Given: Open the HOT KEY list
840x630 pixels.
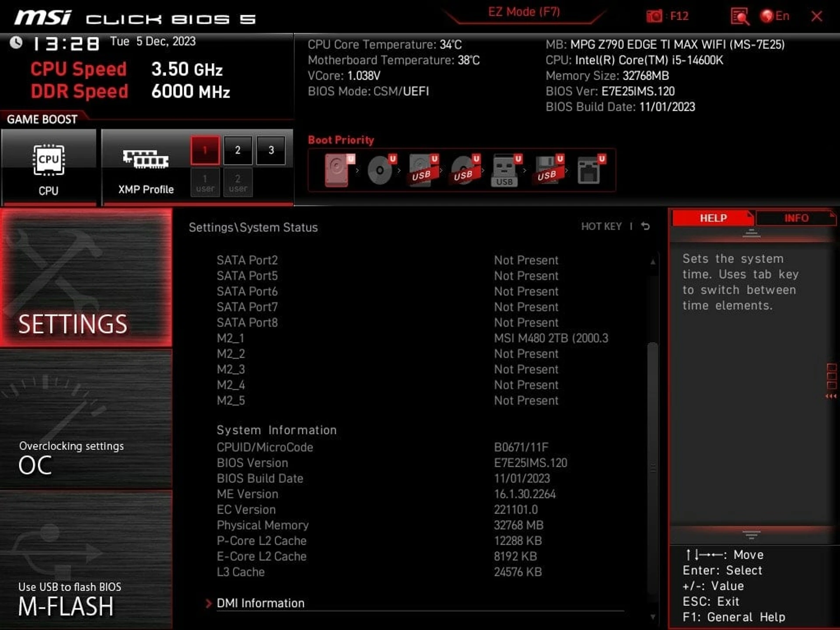Looking at the screenshot, I should click(x=601, y=226).
